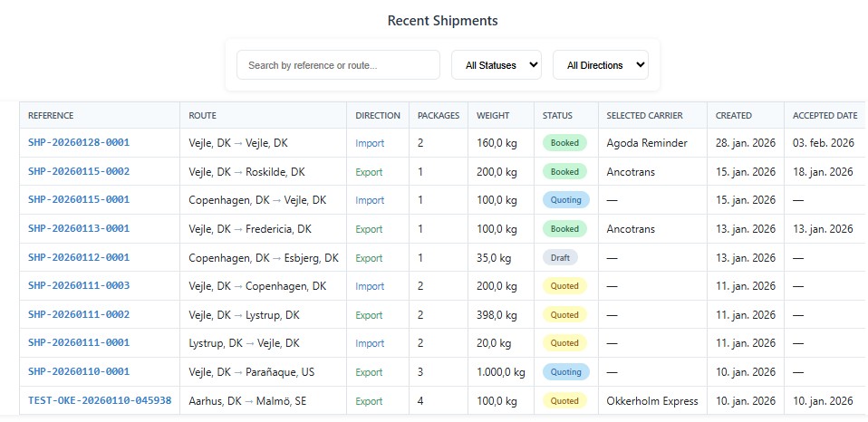This screenshot has height=422, width=868.
Task: Open the All Directions dropdown
Action: [601, 65]
